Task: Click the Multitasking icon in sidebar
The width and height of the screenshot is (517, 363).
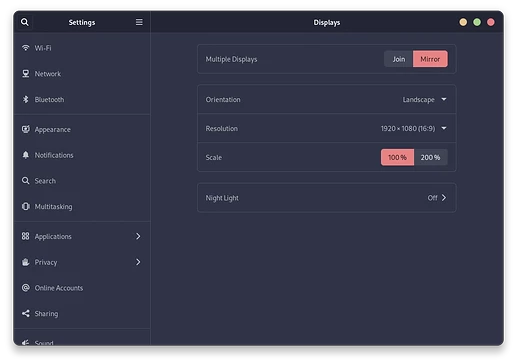Action: point(25,206)
